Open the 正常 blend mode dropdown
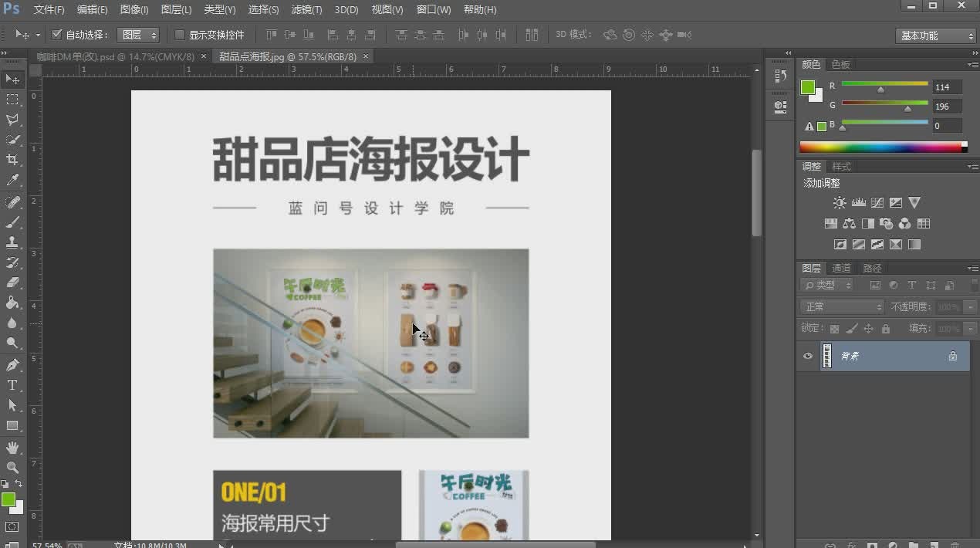The width and height of the screenshot is (980, 548). [842, 307]
